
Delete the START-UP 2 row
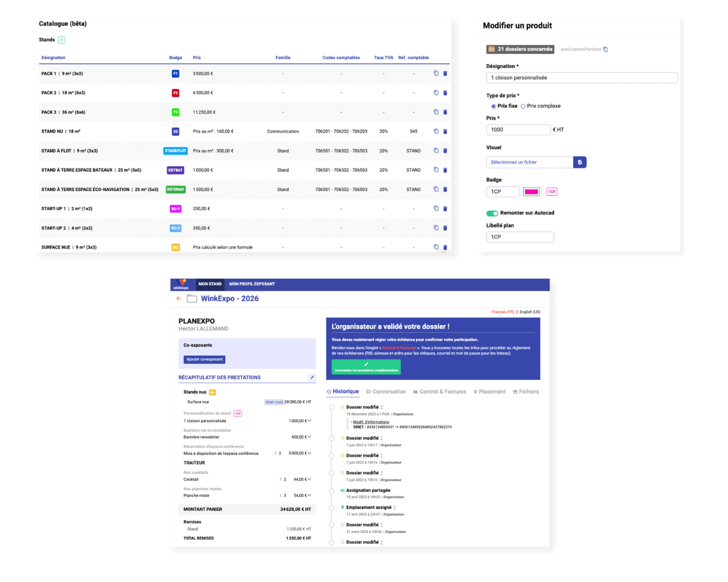(x=445, y=228)
